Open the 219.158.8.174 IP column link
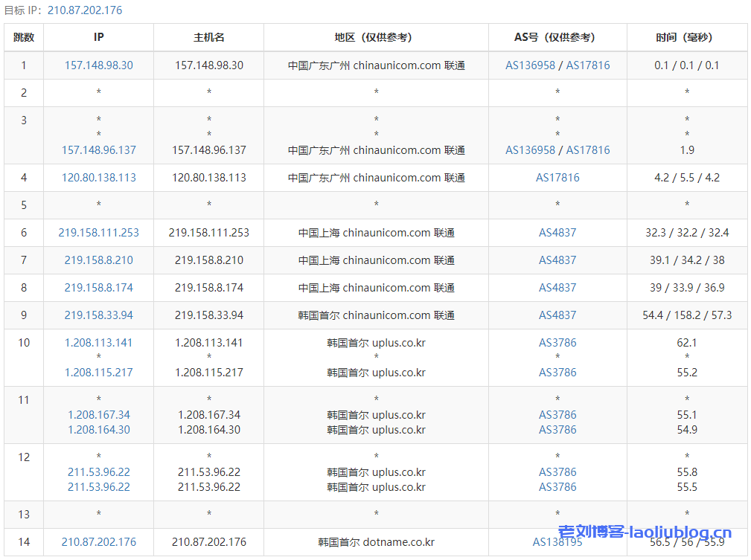751x560 pixels. (x=98, y=288)
